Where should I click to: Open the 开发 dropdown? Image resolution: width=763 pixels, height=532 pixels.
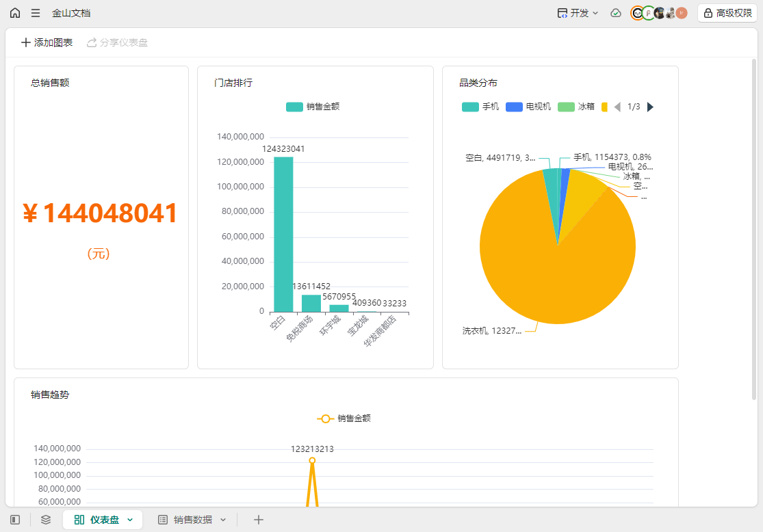578,13
